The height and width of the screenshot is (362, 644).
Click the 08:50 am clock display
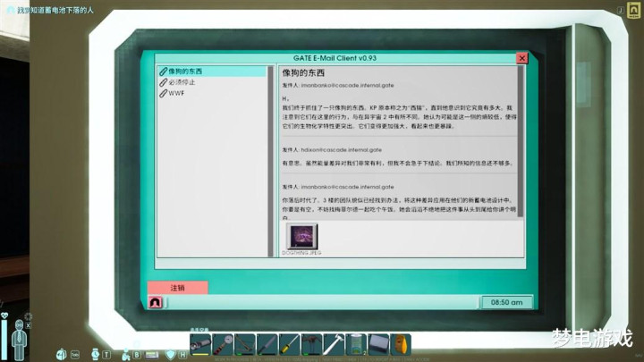pos(507,302)
